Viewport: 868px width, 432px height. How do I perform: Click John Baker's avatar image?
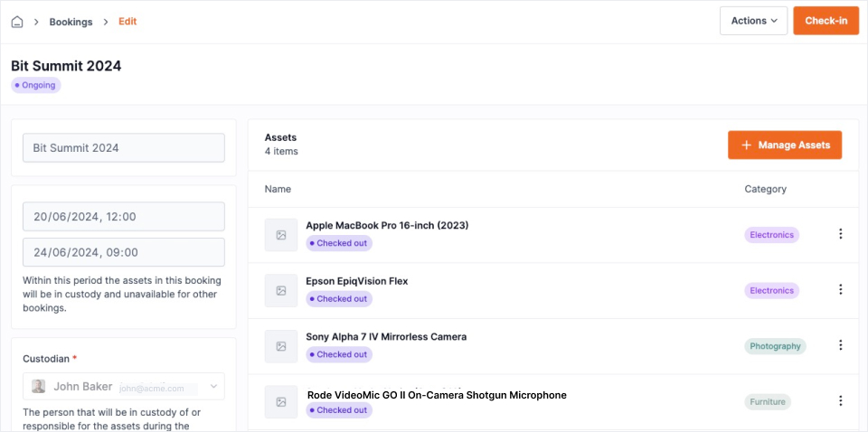pyautogui.click(x=38, y=387)
